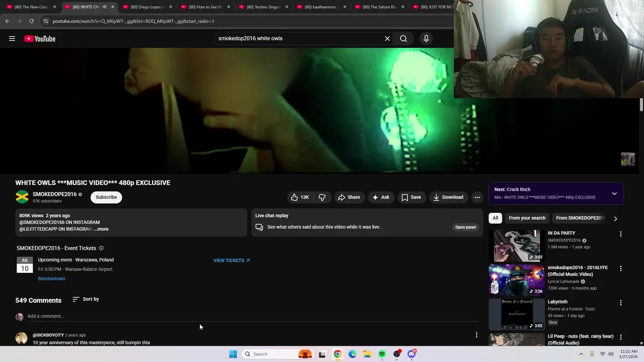Open the Windows Start menu
Image resolution: width=644 pixels, height=362 pixels.
(x=233, y=354)
